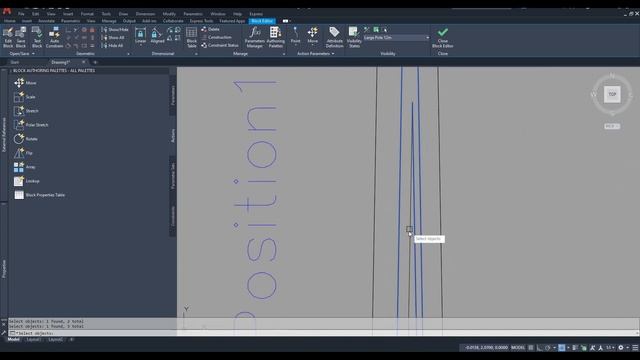
Task: Apply Auto Constrain
Action: pos(54,37)
